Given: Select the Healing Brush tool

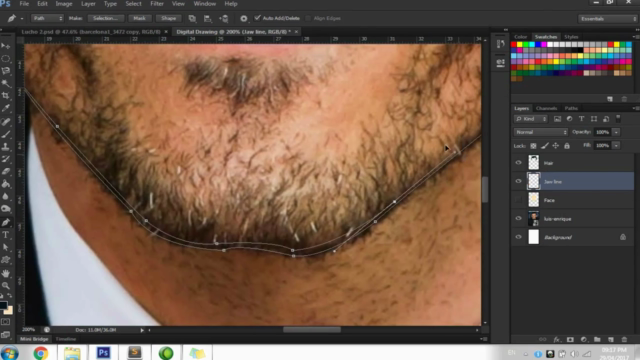Looking at the screenshot, I should pos(6,122).
